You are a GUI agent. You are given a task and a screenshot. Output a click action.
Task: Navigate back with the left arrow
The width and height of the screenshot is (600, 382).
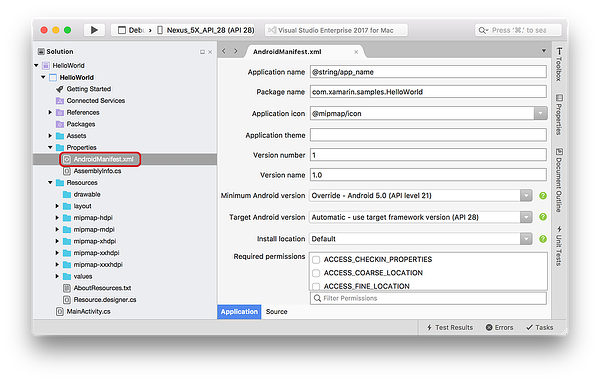tap(224, 51)
